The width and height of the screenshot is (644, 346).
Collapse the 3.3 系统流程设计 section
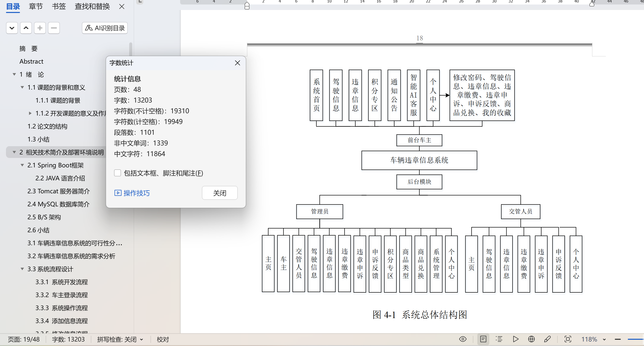pos(22,269)
